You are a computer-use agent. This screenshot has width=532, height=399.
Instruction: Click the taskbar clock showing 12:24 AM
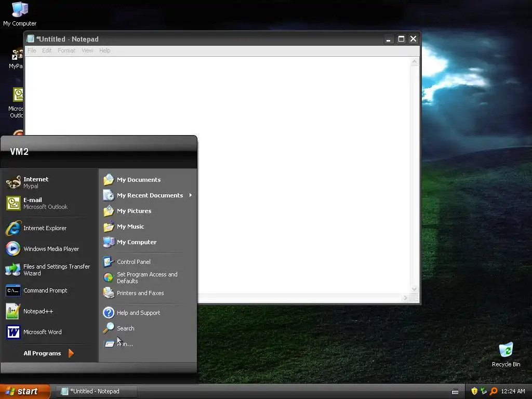coord(513,391)
